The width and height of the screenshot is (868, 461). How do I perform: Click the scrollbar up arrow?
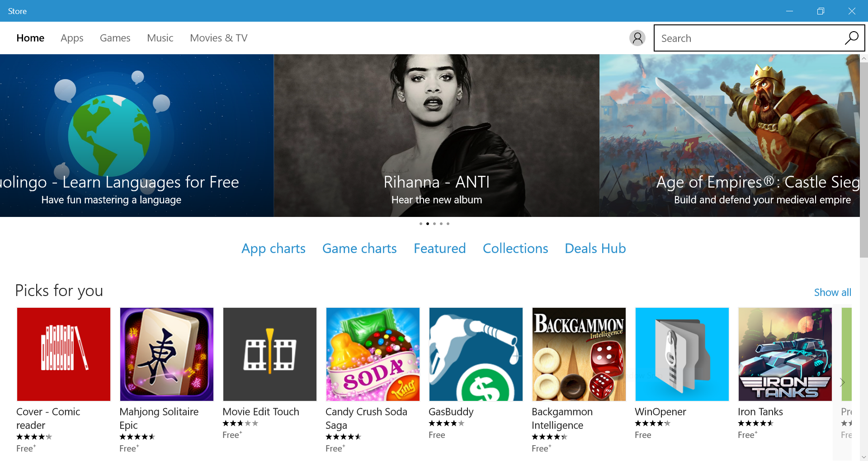(x=864, y=58)
